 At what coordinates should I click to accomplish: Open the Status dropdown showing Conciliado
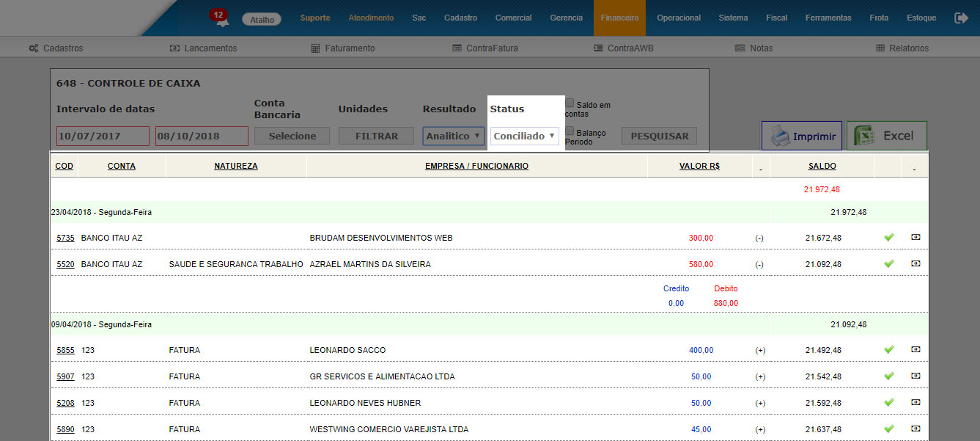(x=524, y=136)
